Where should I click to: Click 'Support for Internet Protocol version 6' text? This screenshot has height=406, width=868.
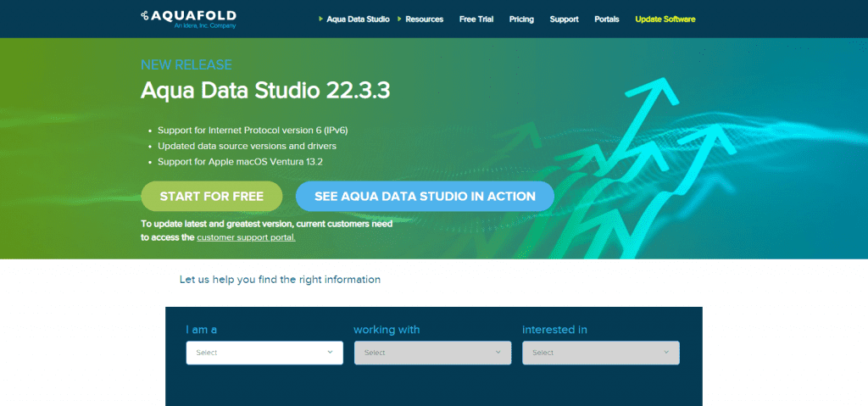[x=253, y=131]
